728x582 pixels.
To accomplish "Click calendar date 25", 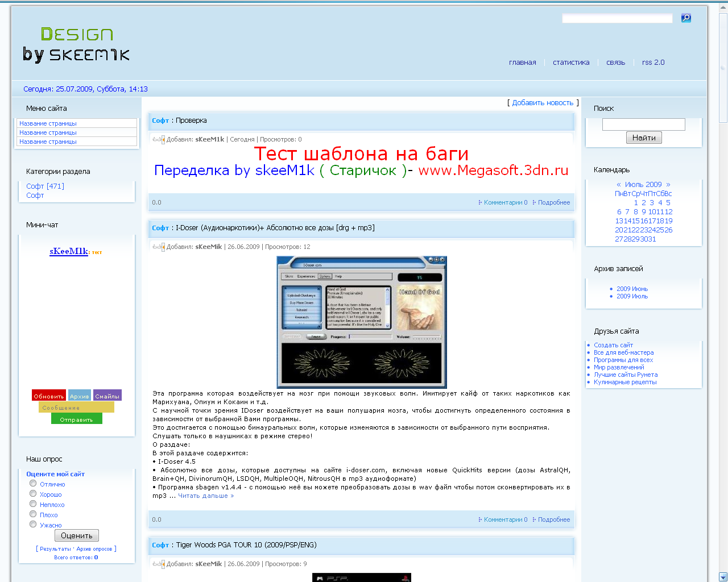I will click(660, 230).
